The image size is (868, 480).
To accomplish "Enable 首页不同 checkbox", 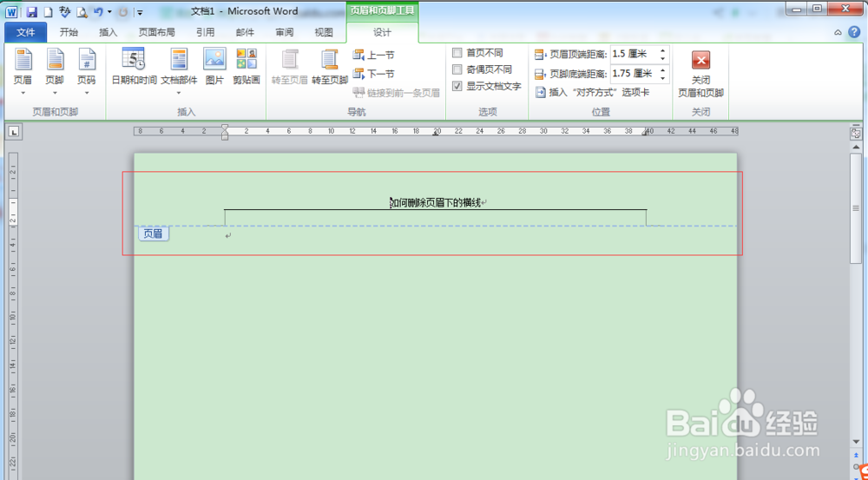I will pyautogui.click(x=457, y=53).
